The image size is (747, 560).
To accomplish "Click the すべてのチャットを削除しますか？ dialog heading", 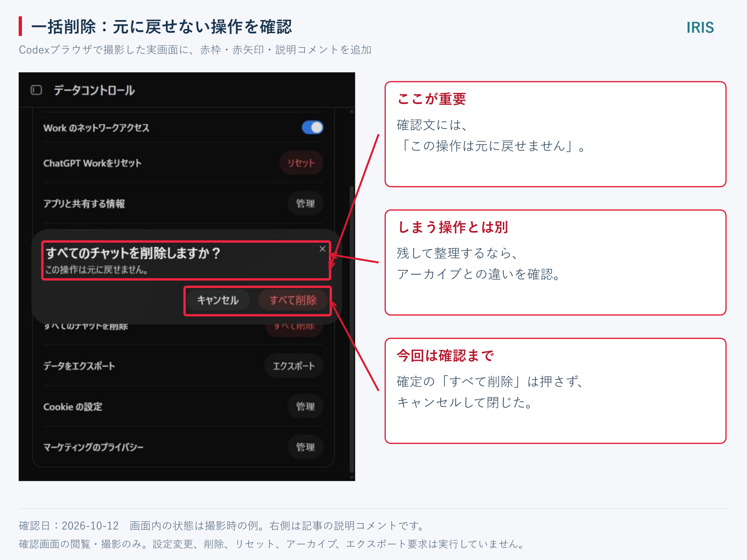I will pyautogui.click(x=133, y=253).
